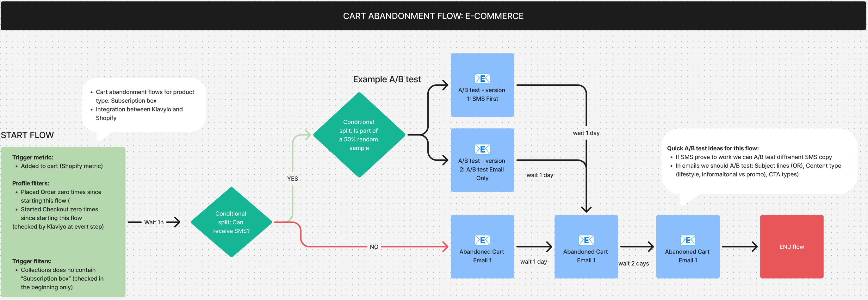Select the '50% random sample' conditional split diamond
The width and height of the screenshot is (868, 300).
click(359, 135)
